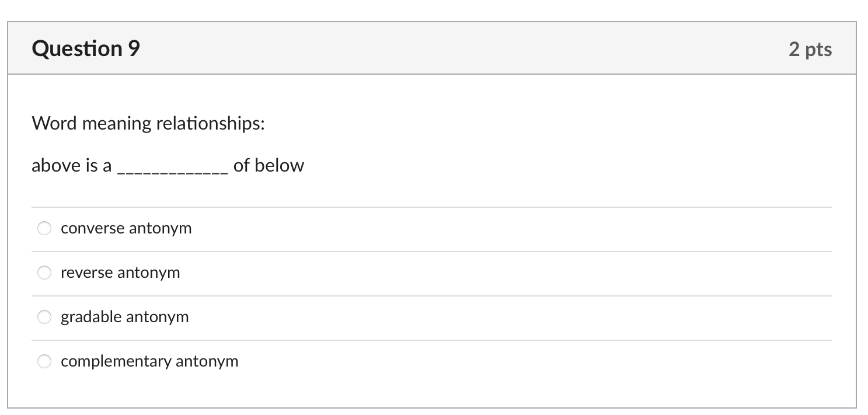Click the "Question 9" heading

86,48
